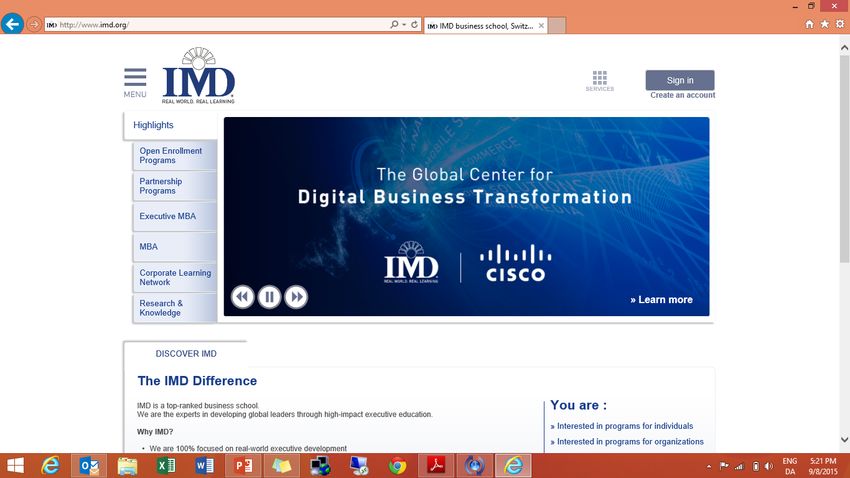Screen dimensions: 850x478
Task: Open the hamburger MENU icon
Action: (x=135, y=82)
